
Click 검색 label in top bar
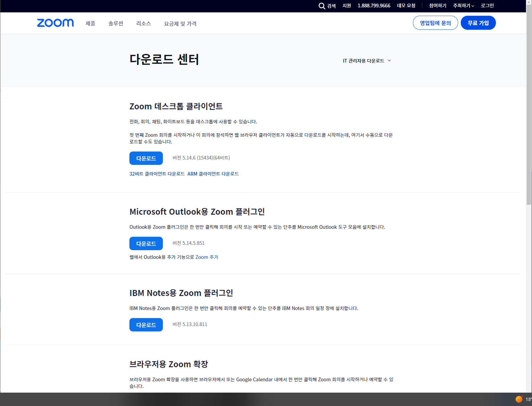tap(331, 6)
